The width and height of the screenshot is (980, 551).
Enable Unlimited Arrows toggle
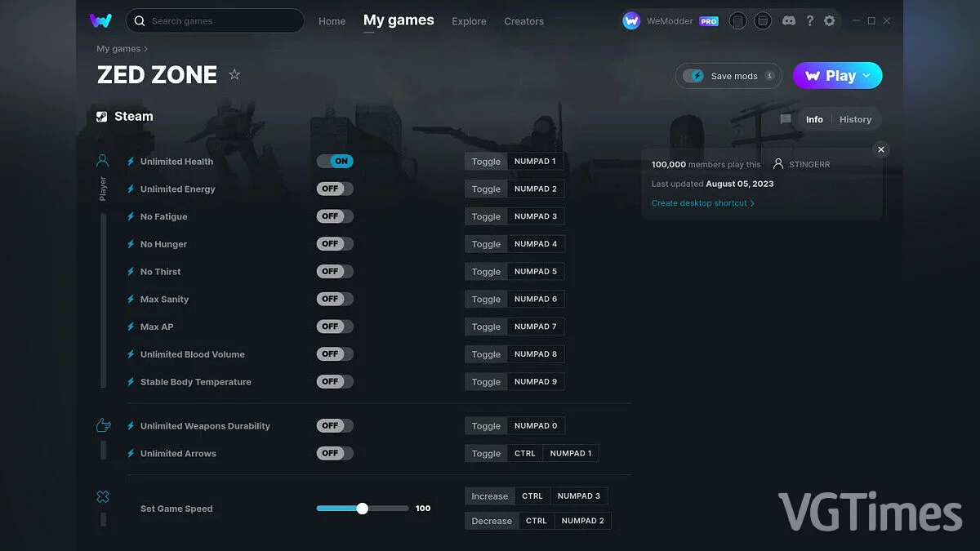pos(335,453)
